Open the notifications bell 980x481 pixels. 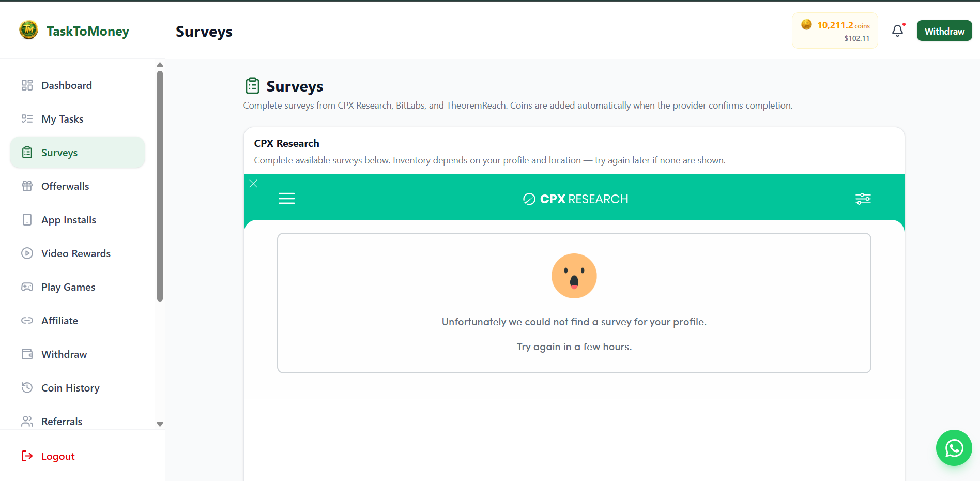(x=898, y=31)
